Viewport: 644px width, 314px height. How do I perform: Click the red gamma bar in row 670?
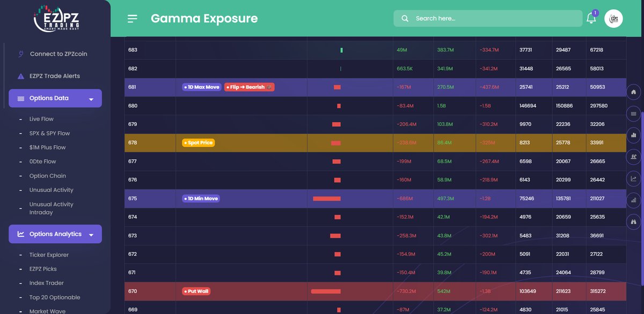[x=326, y=291]
